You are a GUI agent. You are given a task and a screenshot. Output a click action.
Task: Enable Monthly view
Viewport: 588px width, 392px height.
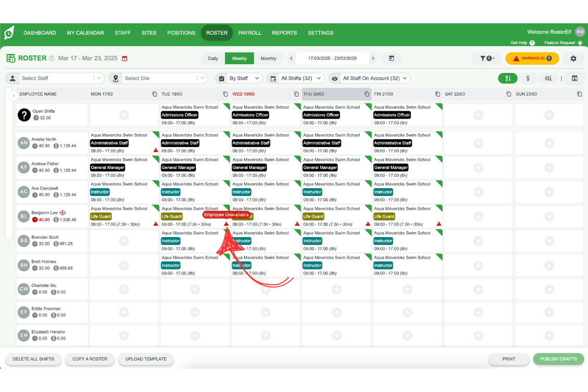(269, 58)
